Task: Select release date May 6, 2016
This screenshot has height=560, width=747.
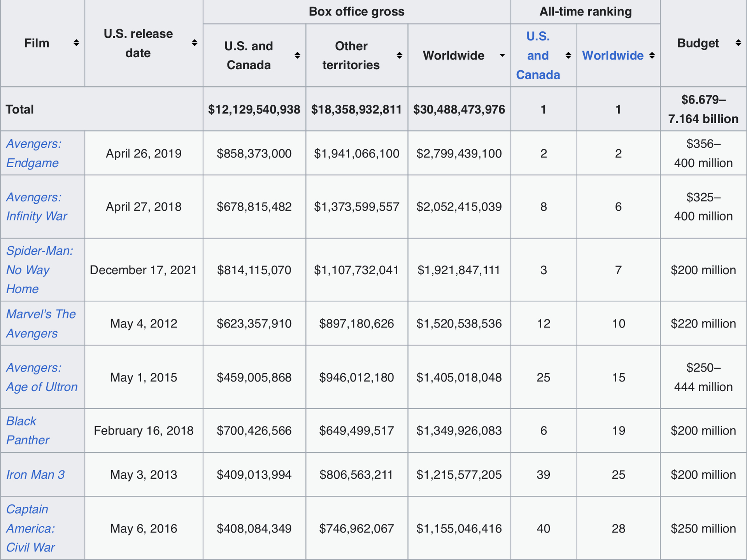Action: tap(144, 528)
